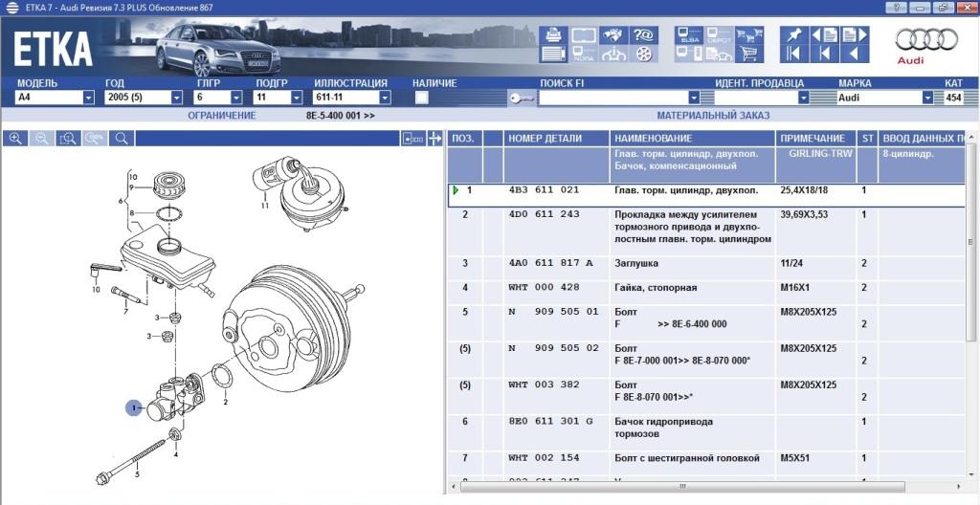Expand the Модель dropdown showing A4
Screen dimensions: 980x505
click(x=88, y=98)
